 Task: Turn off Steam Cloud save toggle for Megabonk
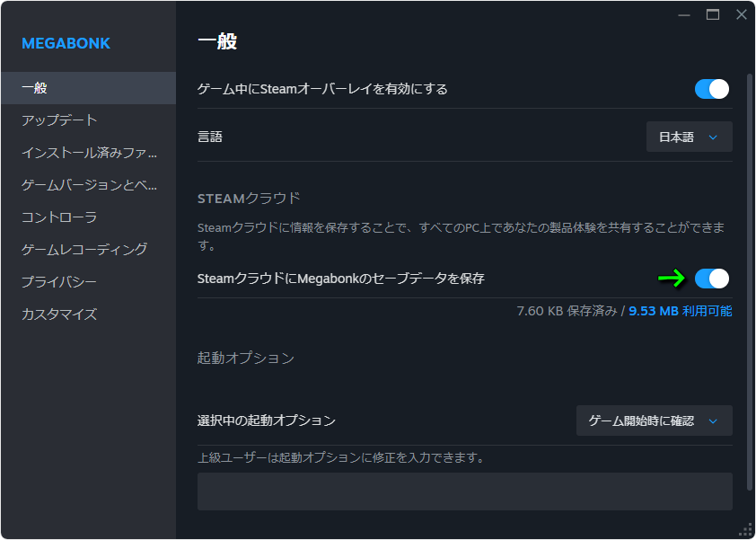[711, 279]
